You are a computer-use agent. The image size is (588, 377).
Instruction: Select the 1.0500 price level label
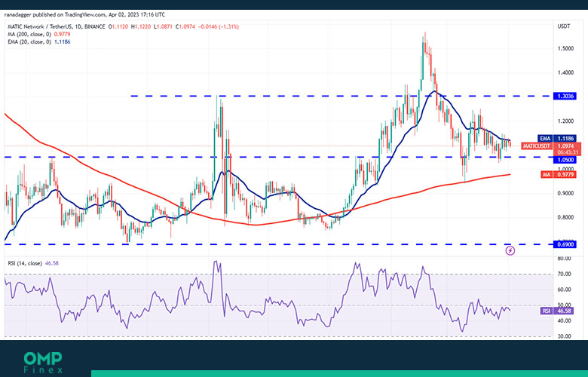coord(565,159)
